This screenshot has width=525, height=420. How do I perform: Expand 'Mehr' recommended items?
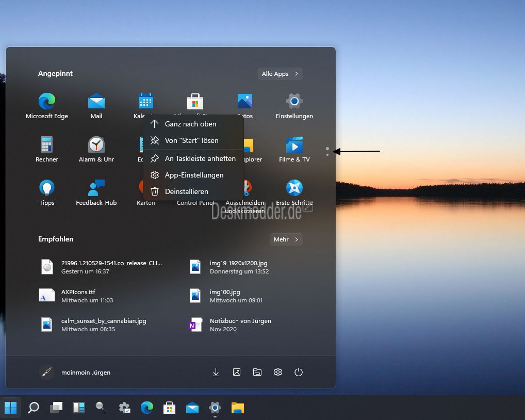tap(286, 239)
